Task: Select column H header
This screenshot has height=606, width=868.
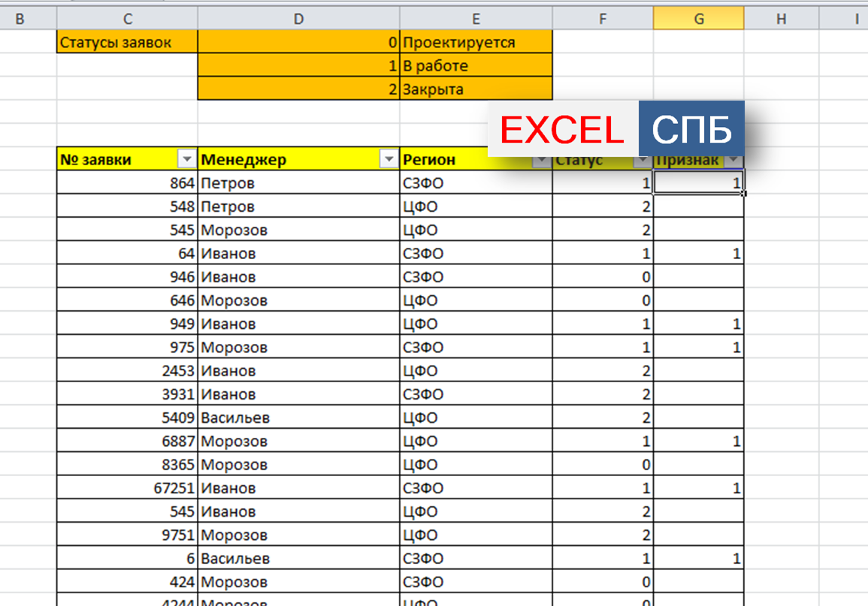Action: pyautogui.click(x=781, y=19)
